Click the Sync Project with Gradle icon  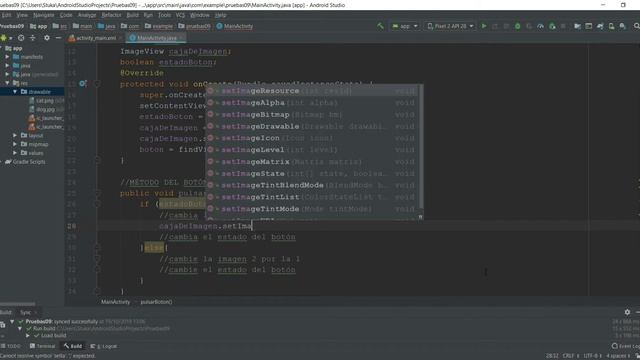pos(600,26)
